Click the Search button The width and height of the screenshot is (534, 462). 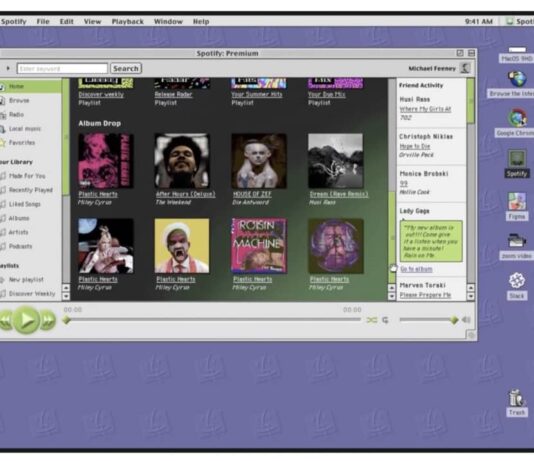click(x=126, y=68)
